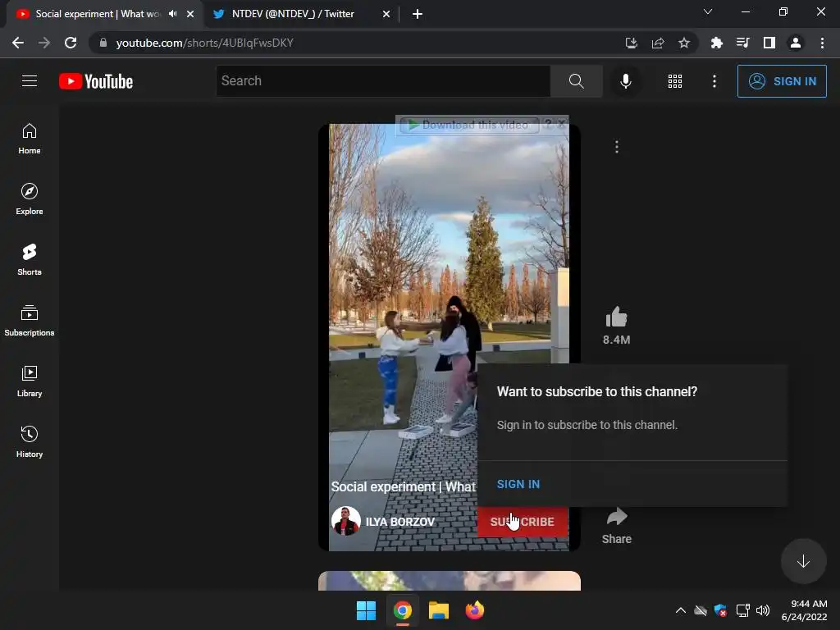Open a new browser tab
This screenshot has width=840, height=630.
tap(418, 14)
